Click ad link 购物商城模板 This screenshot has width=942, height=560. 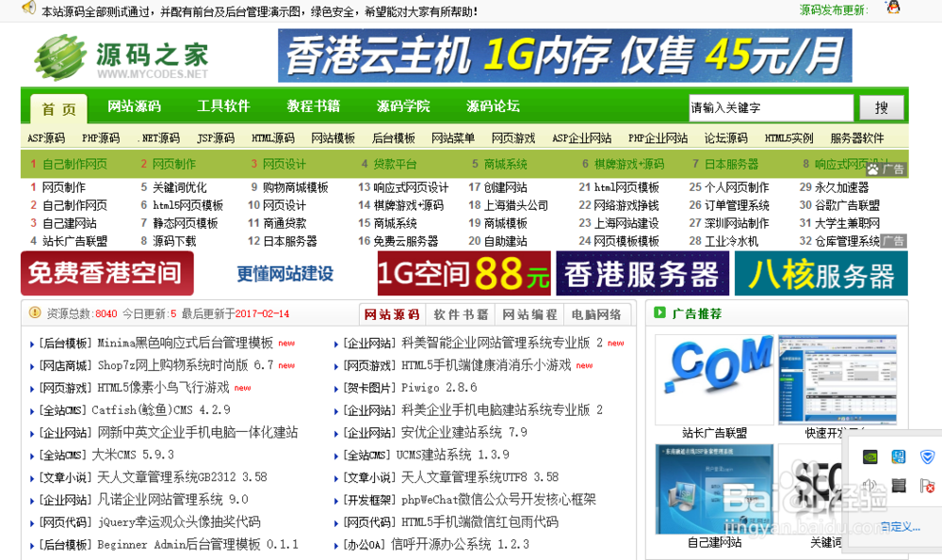pos(295,187)
